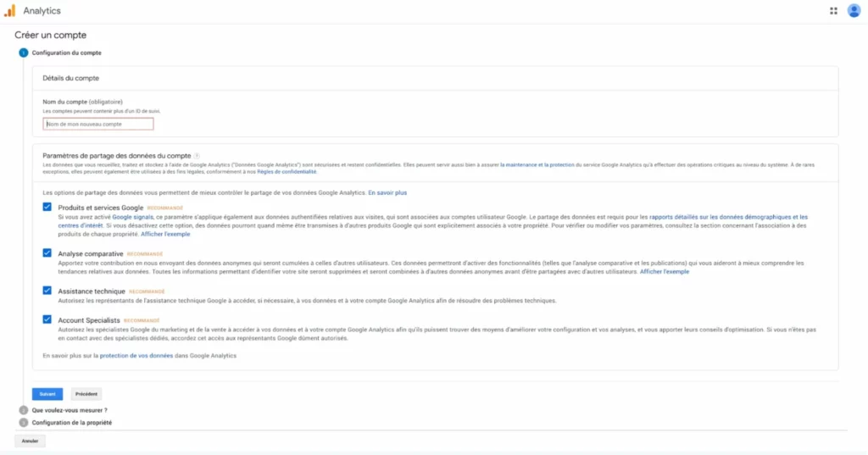Select the step 2 circle icon
The width and height of the screenshot is (868, 455).
coord(23,410)
